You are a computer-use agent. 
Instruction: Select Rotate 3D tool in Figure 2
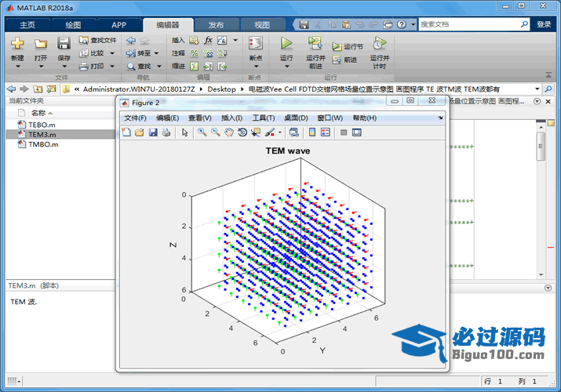coord(242,132)
